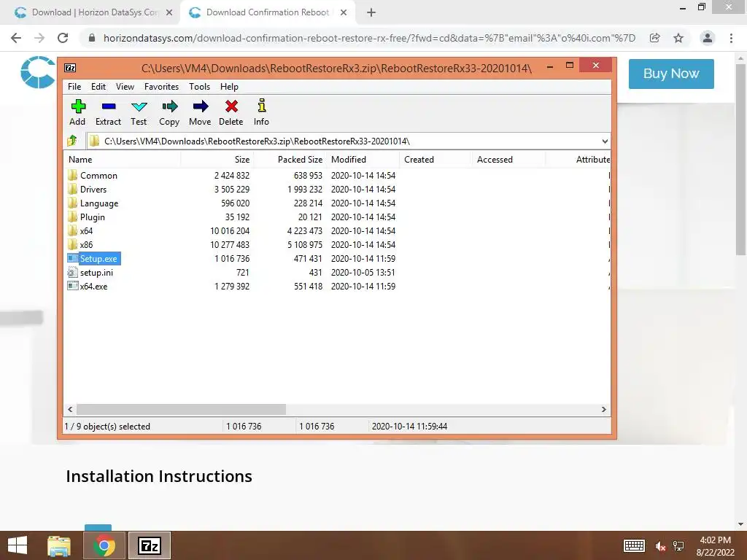The image size is (747, 560).
Task: Click the muted volume tray icon
Action: click(659, 546)
